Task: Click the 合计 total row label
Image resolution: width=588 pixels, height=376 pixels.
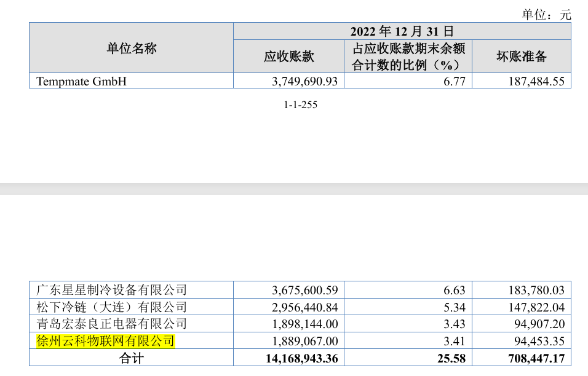Action: pos(131,358)
